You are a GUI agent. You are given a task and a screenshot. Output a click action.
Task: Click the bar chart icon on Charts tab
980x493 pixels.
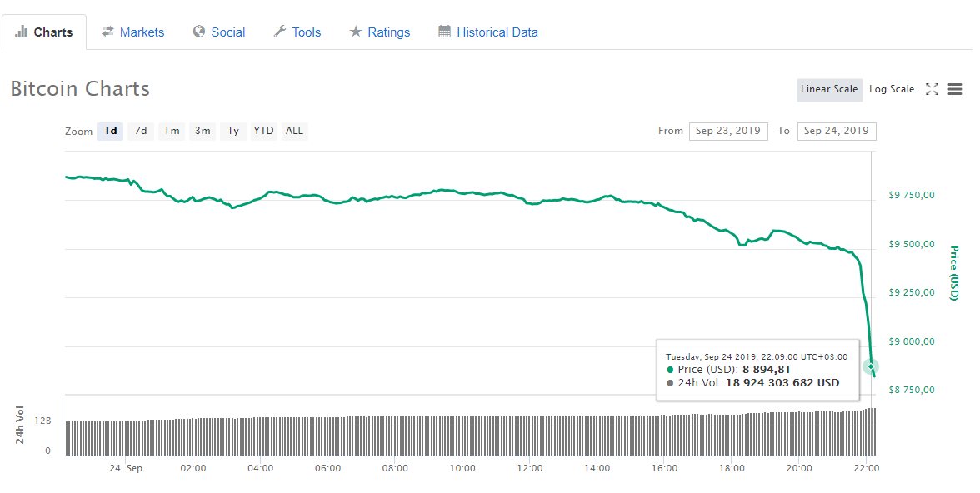click(x=22, y=32)
